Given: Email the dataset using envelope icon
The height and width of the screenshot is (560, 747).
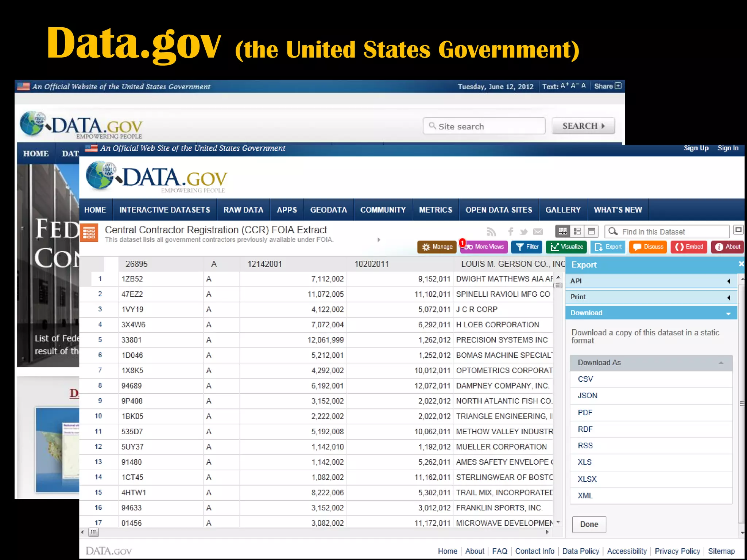Looking at the screenshot, I should (x=538, y=232).
